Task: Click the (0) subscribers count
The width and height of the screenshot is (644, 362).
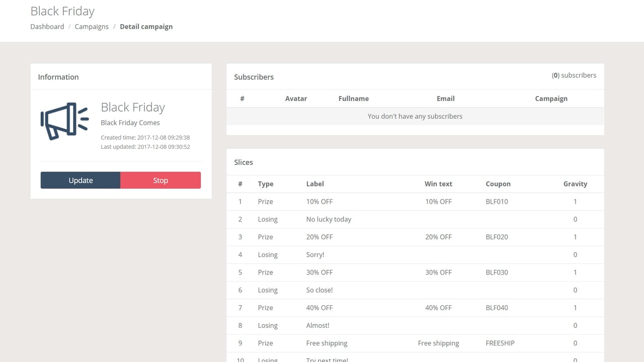Action: coord(574,75)
